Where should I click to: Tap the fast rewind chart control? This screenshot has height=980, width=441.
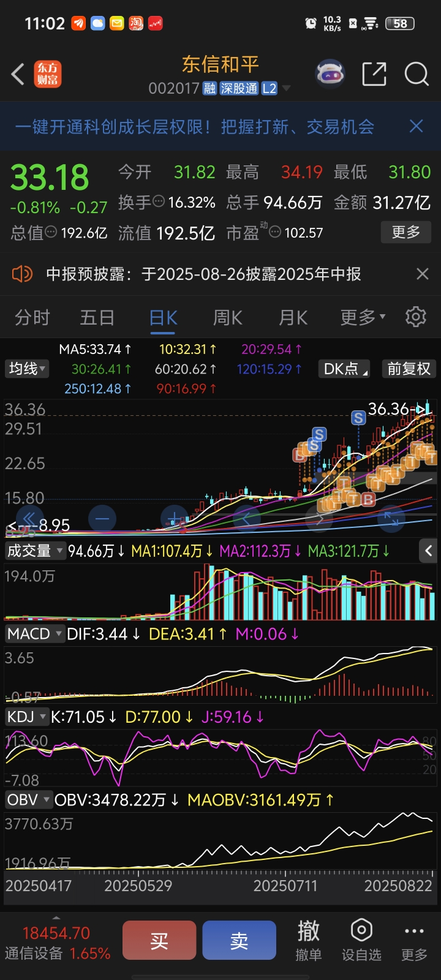tap(29, 519)
